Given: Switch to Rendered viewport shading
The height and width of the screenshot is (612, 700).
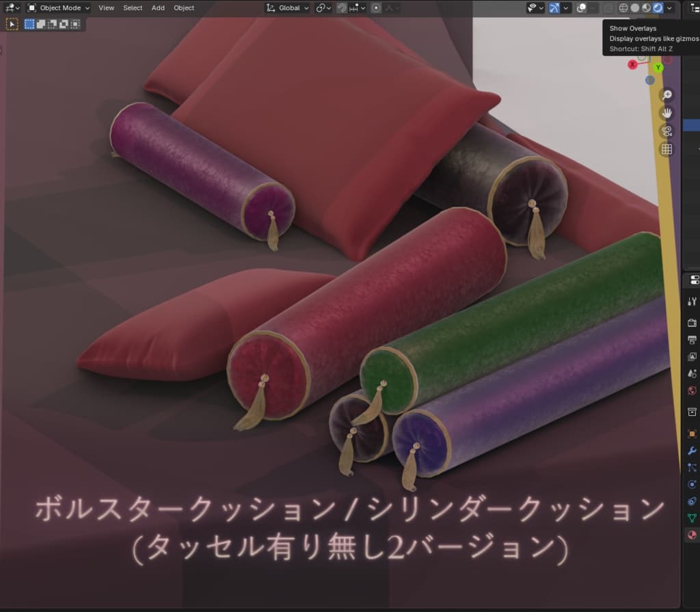Looking at the screenshot, I should [658, 8].
